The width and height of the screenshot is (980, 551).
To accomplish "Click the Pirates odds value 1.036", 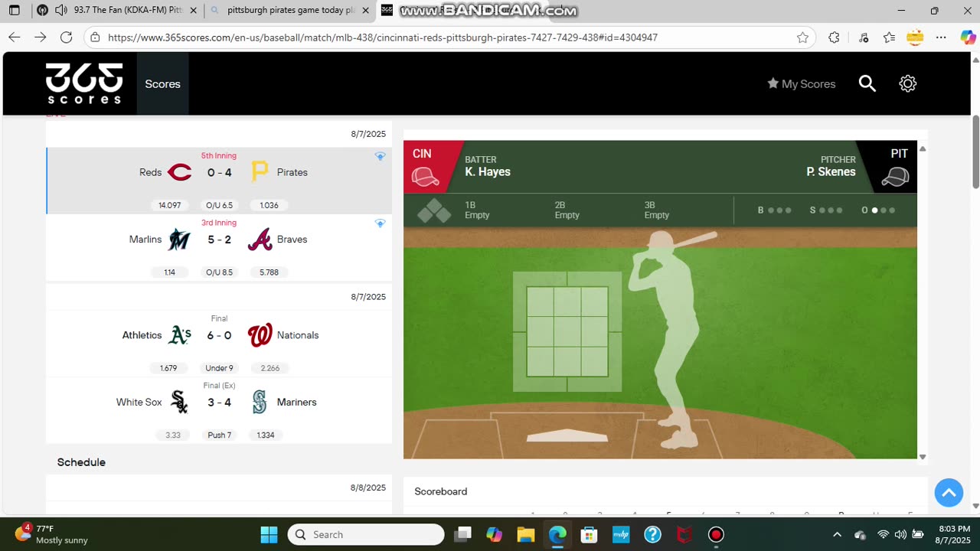I will click(269, 205).
